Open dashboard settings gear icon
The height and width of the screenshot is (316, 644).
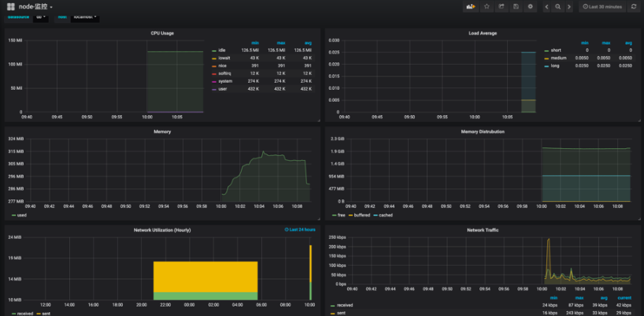(530, 6)
